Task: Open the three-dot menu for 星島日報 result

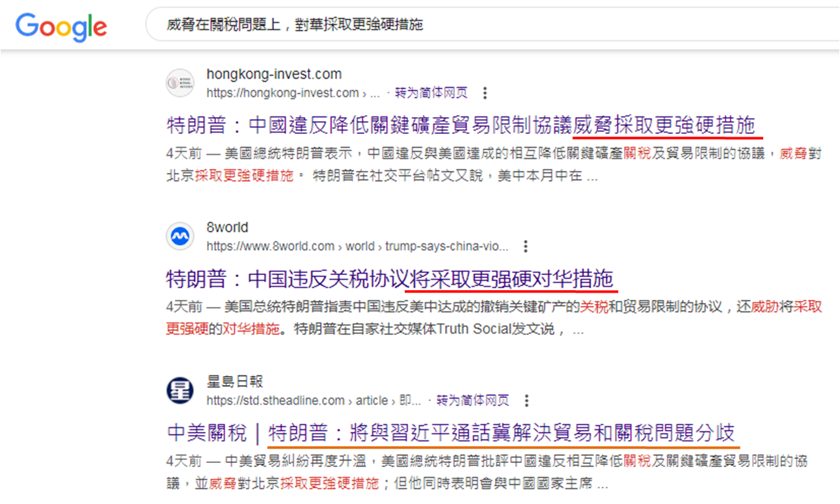Action: coord(526,400)
